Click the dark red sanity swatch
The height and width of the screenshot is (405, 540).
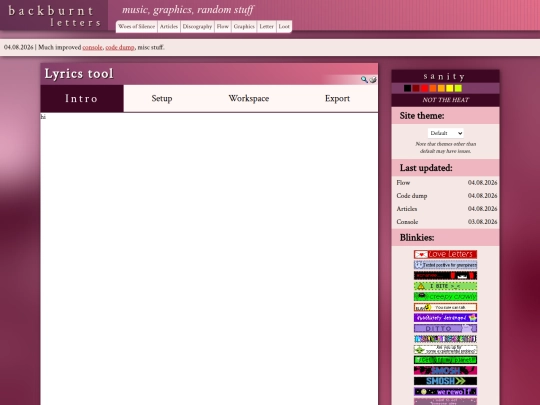pos(416,89)
